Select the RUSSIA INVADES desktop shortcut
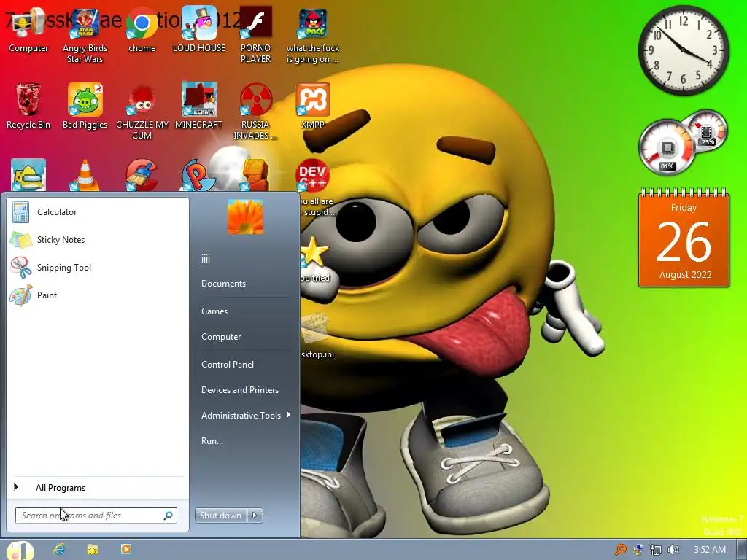747x560 pixels. [x=256, y=112]
